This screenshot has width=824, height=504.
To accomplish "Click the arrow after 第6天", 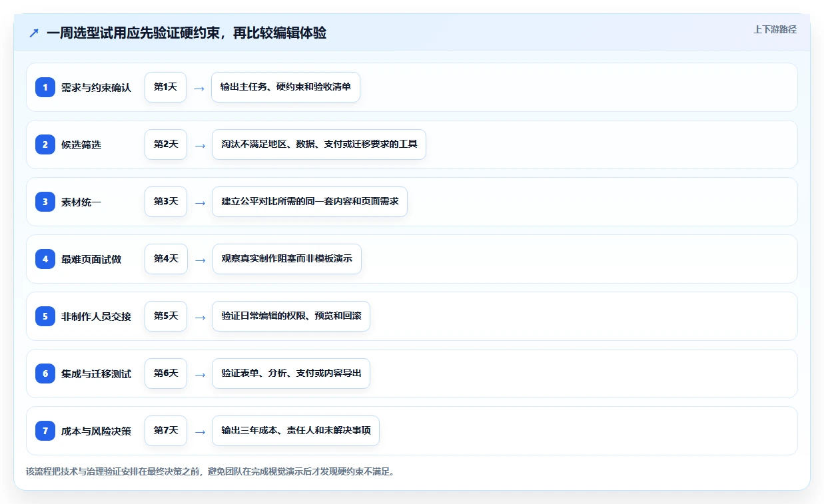I will (199, 374).
